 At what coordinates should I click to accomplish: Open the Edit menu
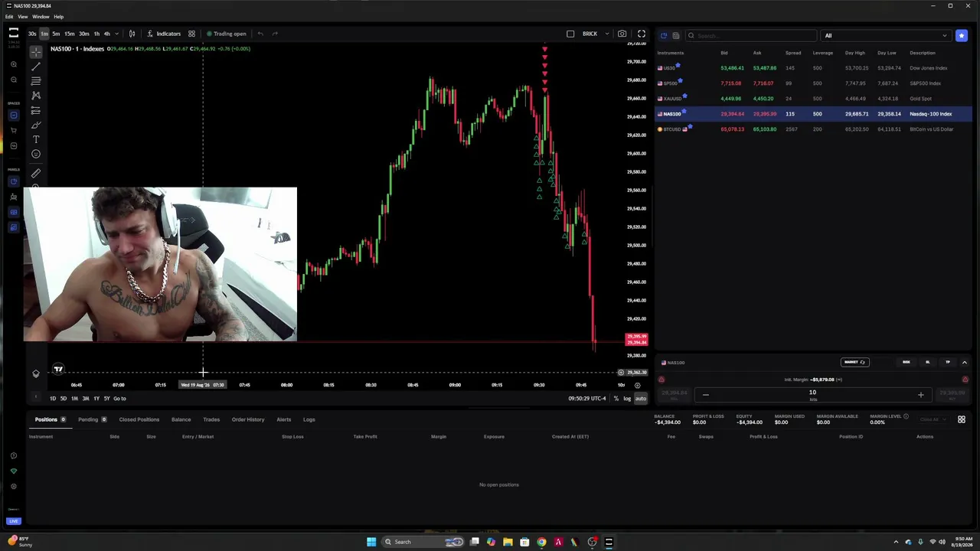(9, 16)
